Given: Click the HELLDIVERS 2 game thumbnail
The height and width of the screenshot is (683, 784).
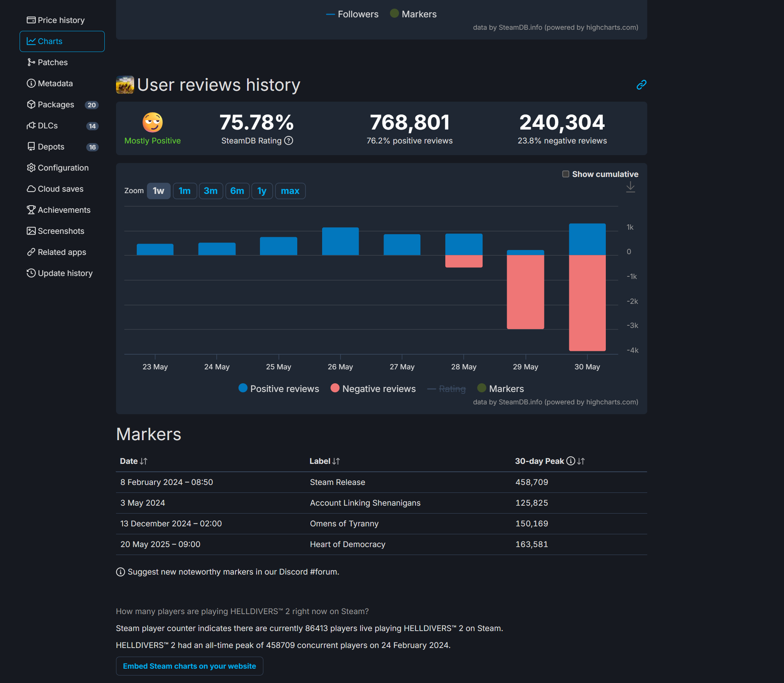Looking at the screenshot, I should point(125,85).
